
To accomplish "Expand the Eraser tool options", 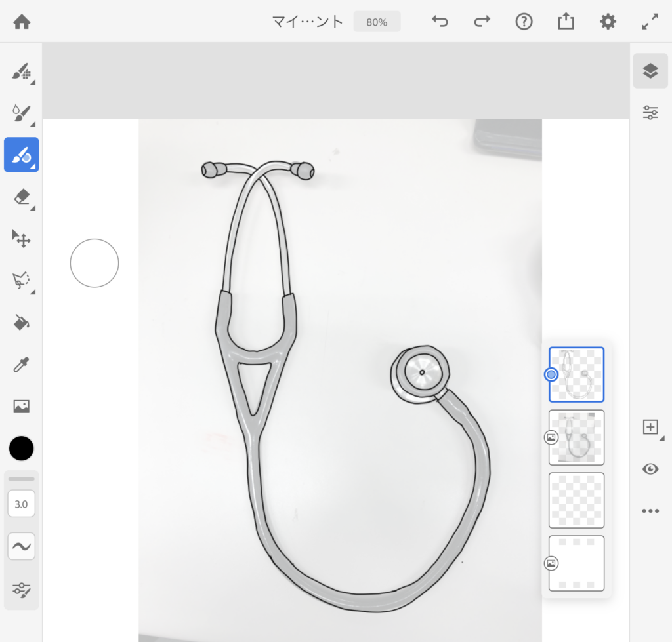I will (33, 208).
